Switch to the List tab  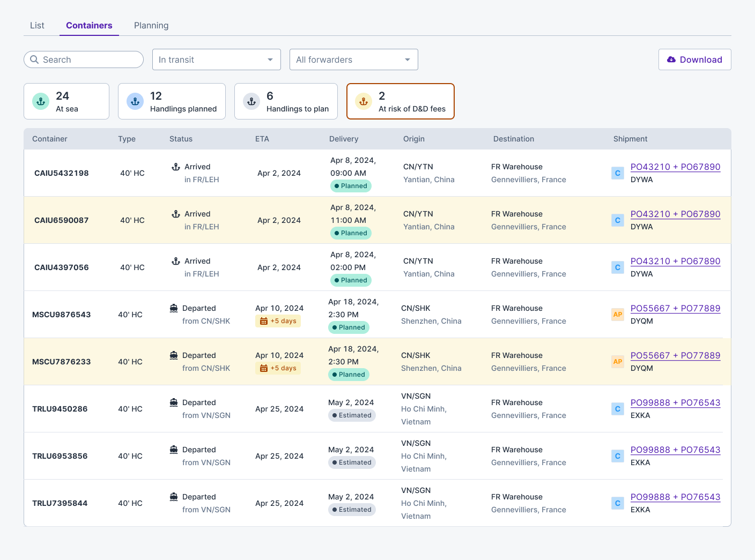point(37,25)
